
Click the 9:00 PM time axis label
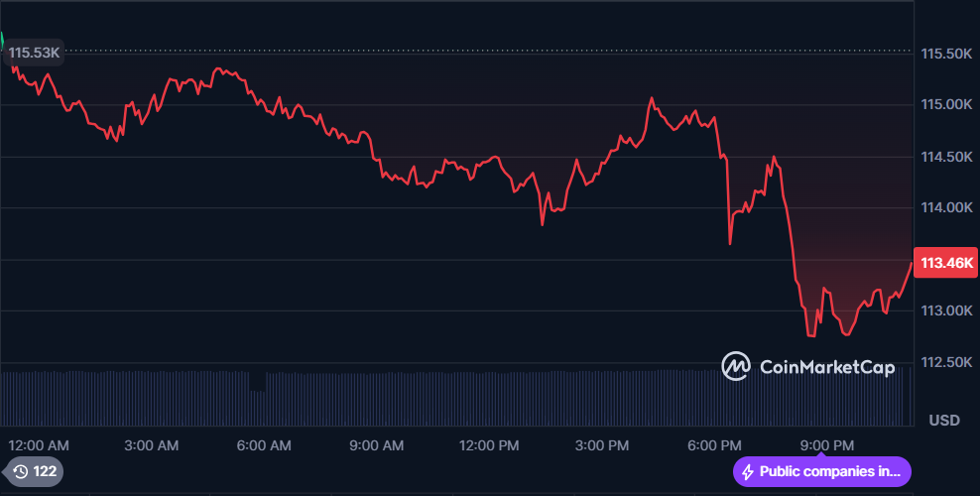click(827, 445)
